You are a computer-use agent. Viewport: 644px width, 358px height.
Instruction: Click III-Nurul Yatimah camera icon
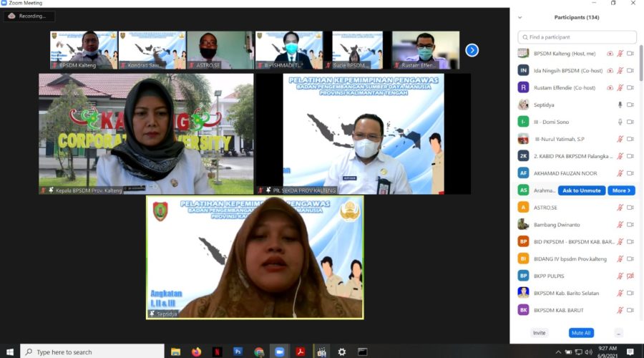click(630, 139)
